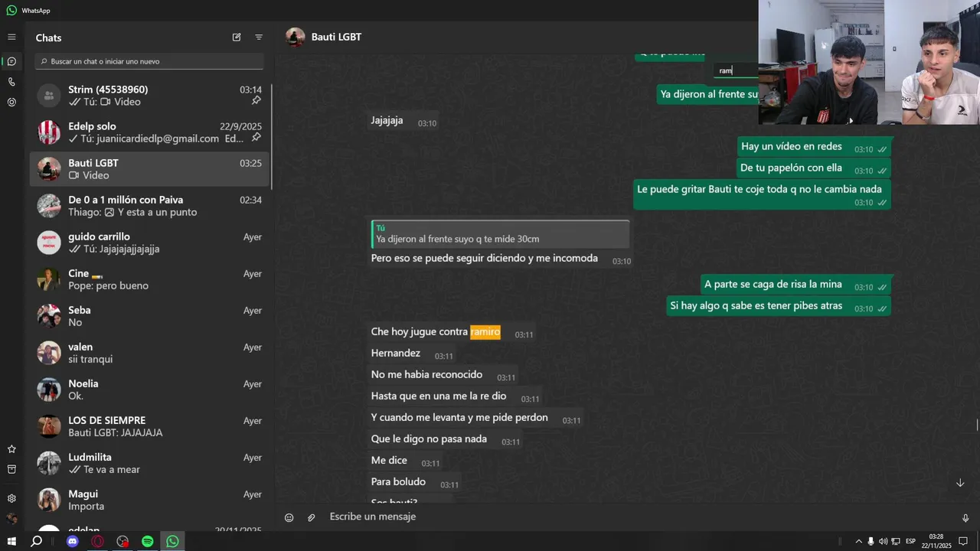Screen dimensions: 980x551
Task: Open the Calls sidebar icon
Action: pyautogui.click(x=11, y=82)
